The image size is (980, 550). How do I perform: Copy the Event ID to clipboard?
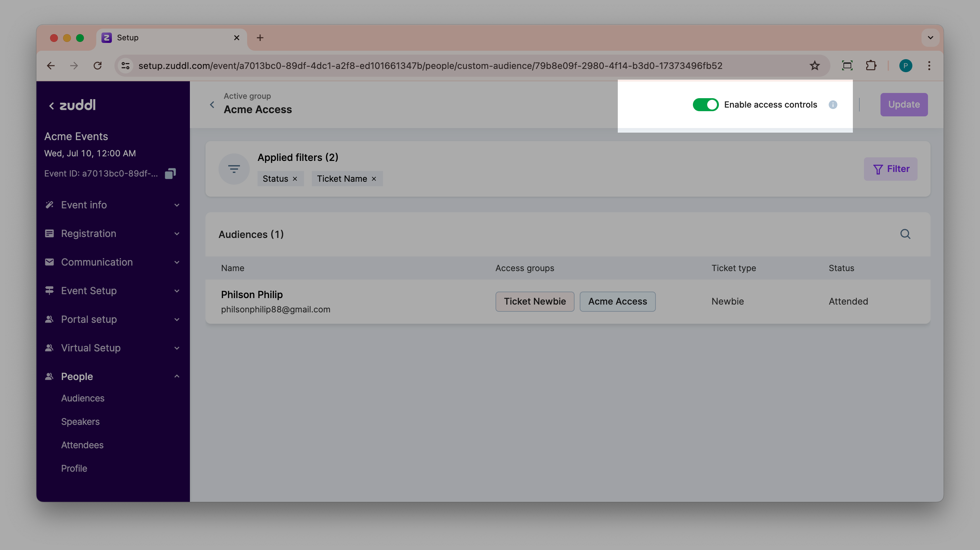click(x=170, y=174)
